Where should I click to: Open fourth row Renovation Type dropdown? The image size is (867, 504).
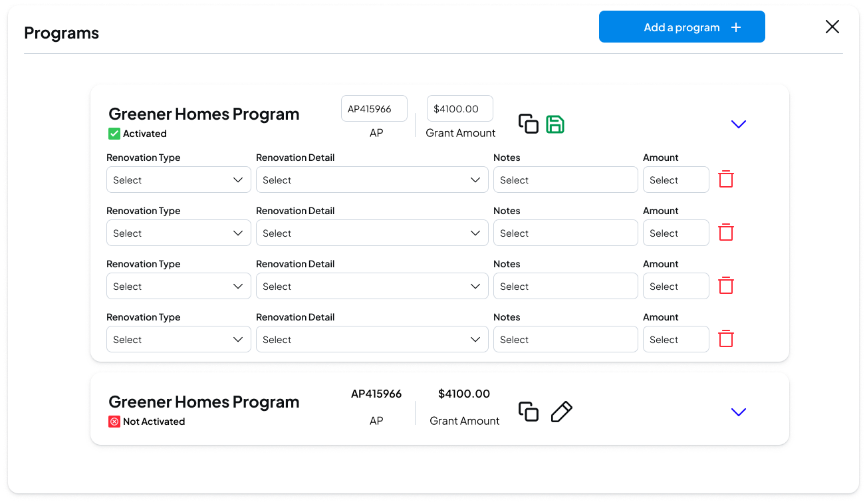[x=179, y=339]
